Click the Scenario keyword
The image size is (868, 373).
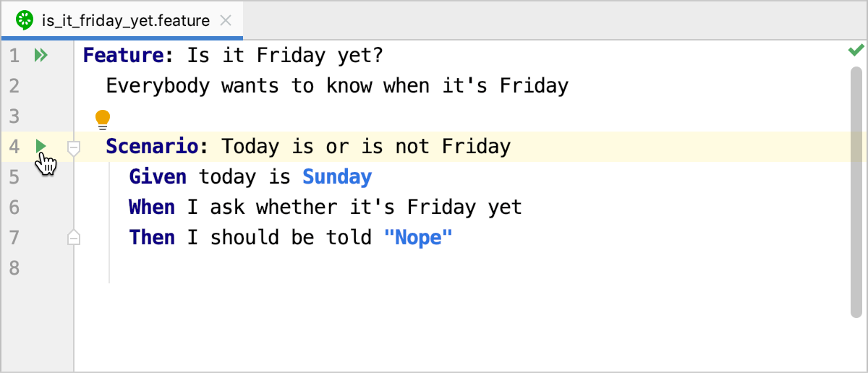tap(152, 147)
